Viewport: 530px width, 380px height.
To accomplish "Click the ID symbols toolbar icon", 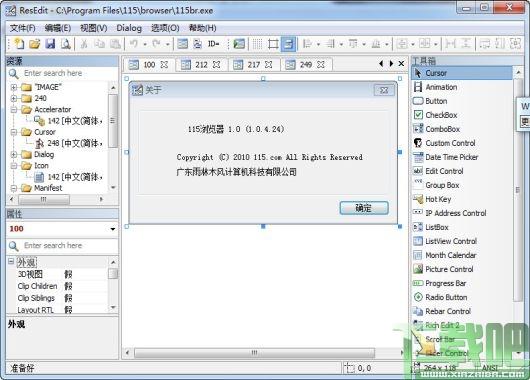I will (214, 44).
